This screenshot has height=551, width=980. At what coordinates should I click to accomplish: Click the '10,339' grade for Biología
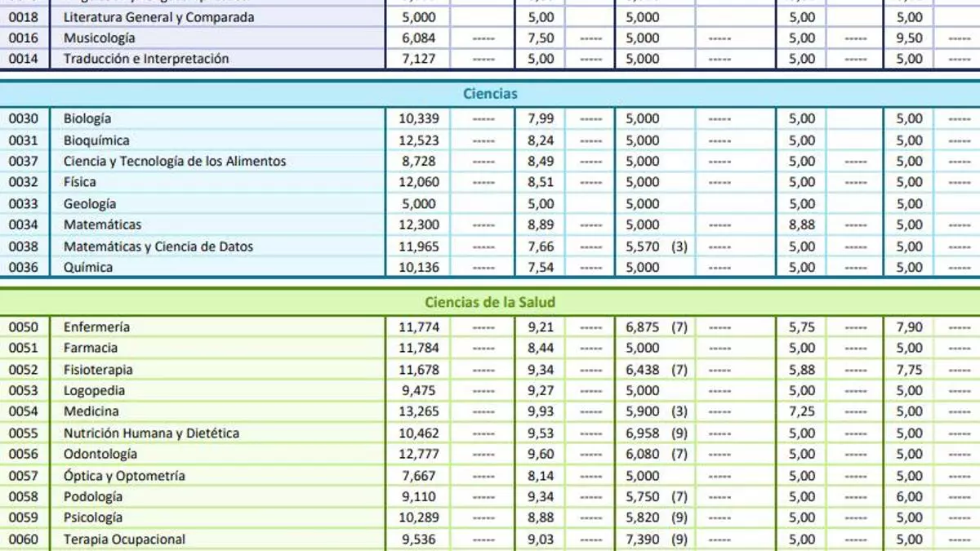pos(419,118)
